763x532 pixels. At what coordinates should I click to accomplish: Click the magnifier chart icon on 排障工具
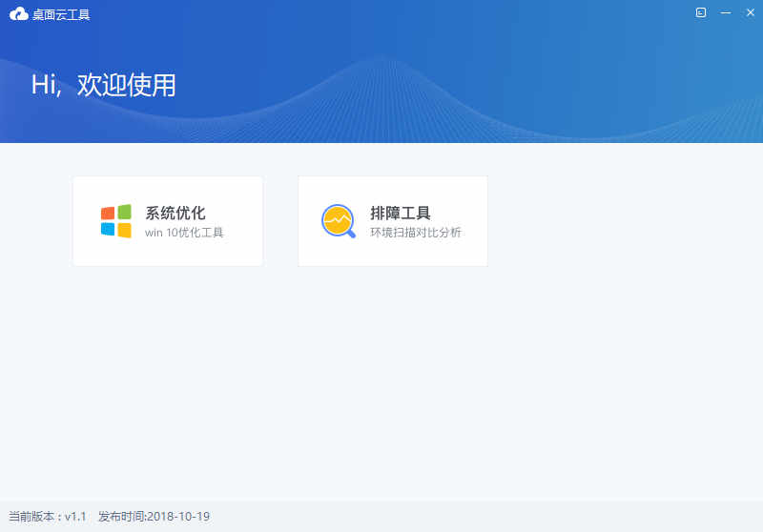pos(339,221)
